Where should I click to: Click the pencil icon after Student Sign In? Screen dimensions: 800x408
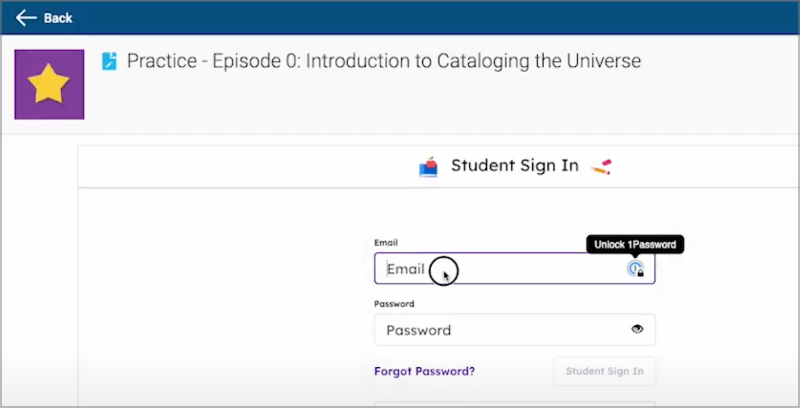(600, 167)
